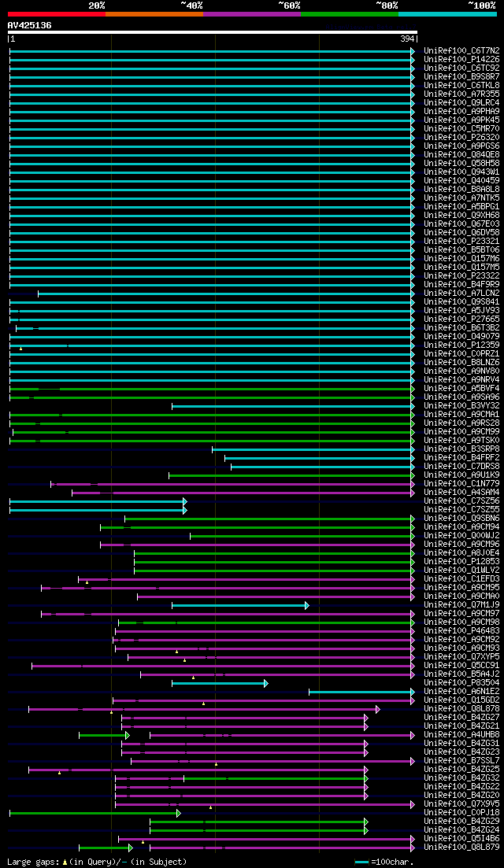Click the cyan alignment bar for UniRef100_P83504
504x868 pixels.
[x=220, y=684]
